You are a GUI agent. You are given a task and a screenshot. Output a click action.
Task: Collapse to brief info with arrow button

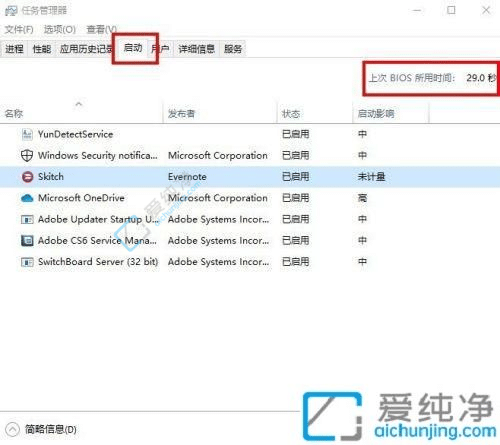click(12, 429)
